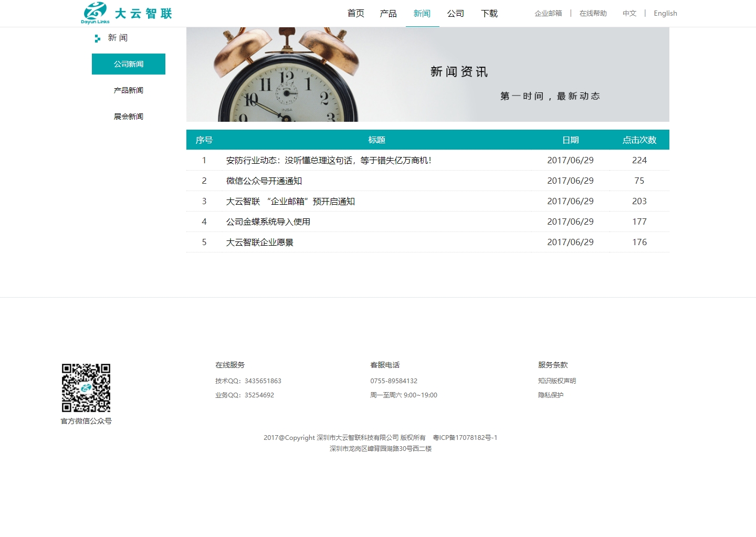Open article 微信公众号开通通知
The width and height of the screenshot is (756, 537).
pyautogui.click(x=264, y=181)
